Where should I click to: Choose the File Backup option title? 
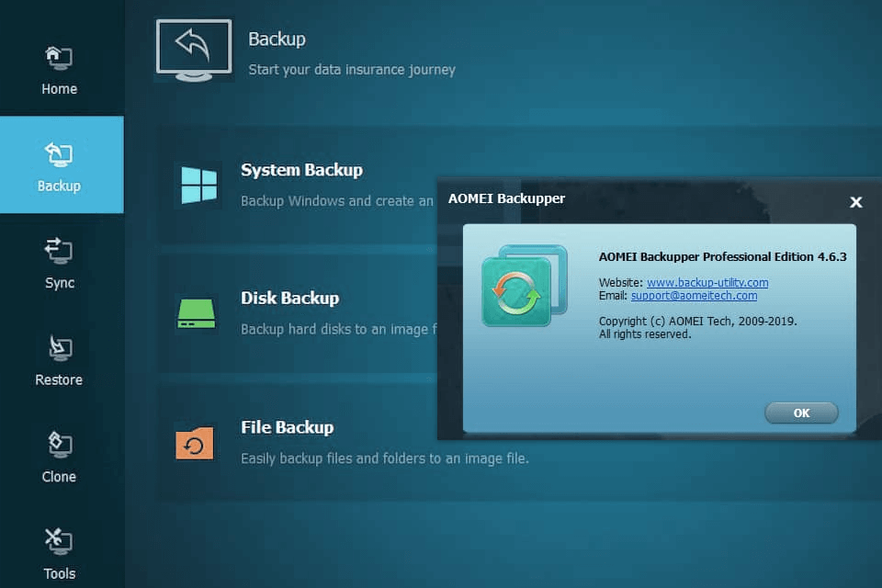287,427
